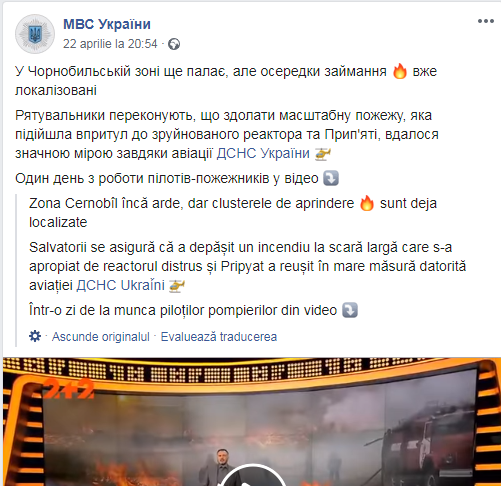Viewport: 501px width, 486px height.
Task: Open the post timestamp 22 aprilie la 20:54
Action: pos(110,44)
